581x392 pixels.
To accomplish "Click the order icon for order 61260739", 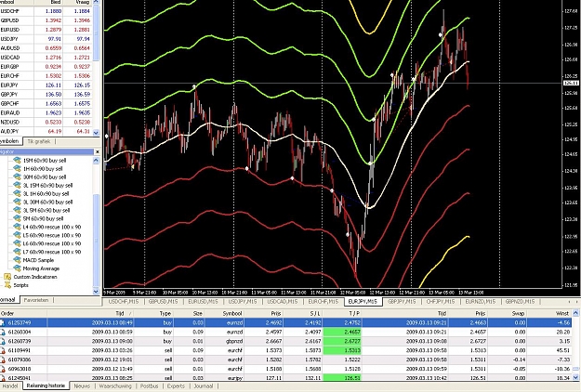I will click(x=3, y=341).
